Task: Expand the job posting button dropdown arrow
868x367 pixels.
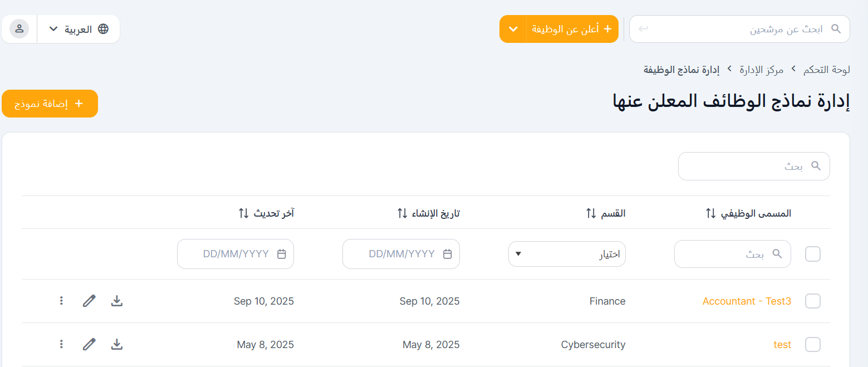Action: click(513, 29)
